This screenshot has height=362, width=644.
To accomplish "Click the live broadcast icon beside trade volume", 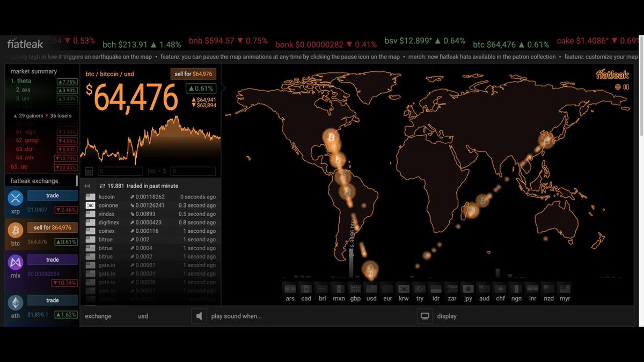I will coord(88,186).
